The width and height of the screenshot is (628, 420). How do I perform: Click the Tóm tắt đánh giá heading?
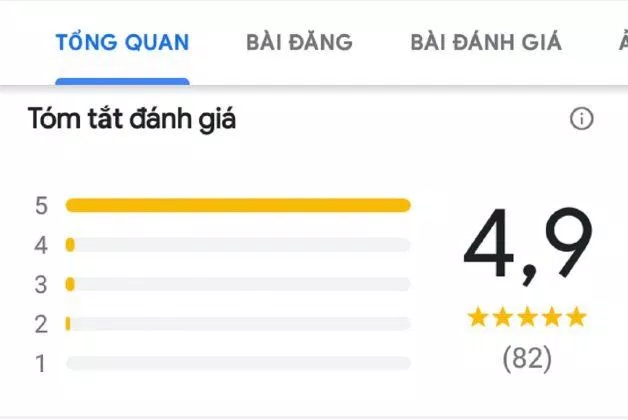click(x=132, y=119)
